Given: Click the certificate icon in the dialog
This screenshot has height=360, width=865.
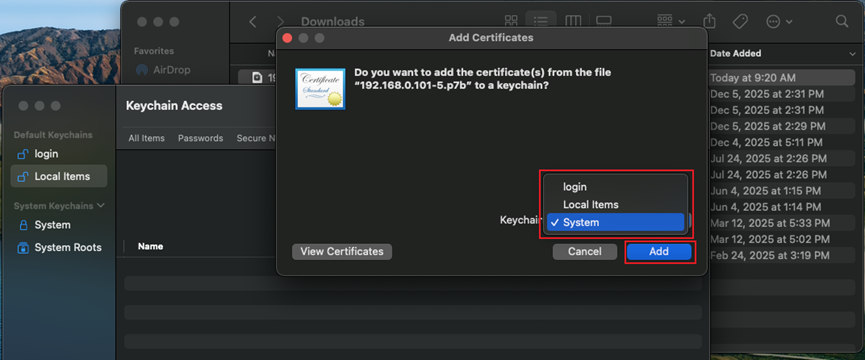Looking at the screenshot, I should pos(320,89).
